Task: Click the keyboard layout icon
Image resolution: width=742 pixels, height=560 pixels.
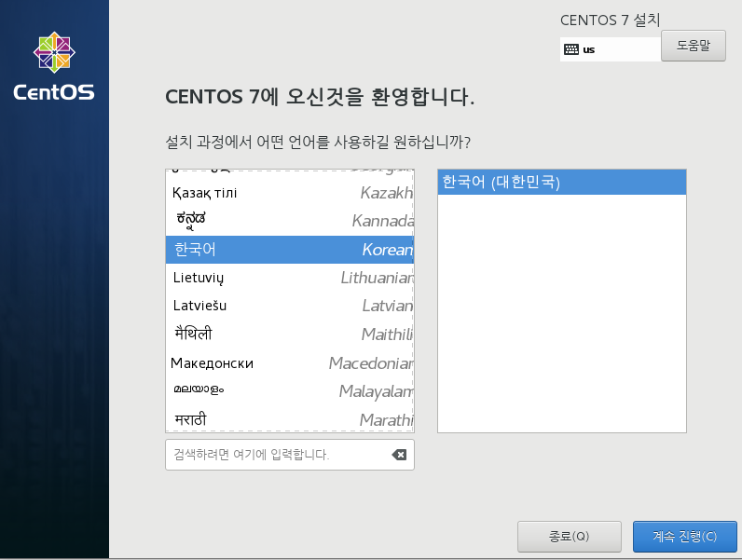Action: 571,49
